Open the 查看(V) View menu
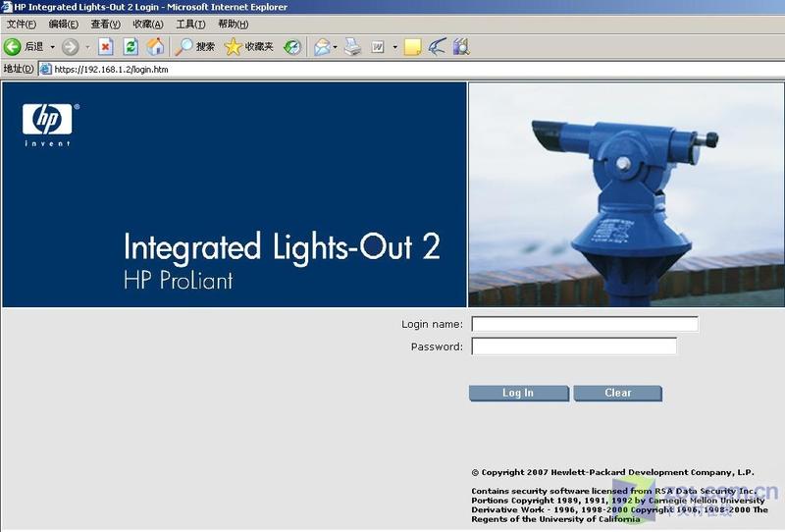This screenshot has width=785, height=532. click(x=106, y=24)
